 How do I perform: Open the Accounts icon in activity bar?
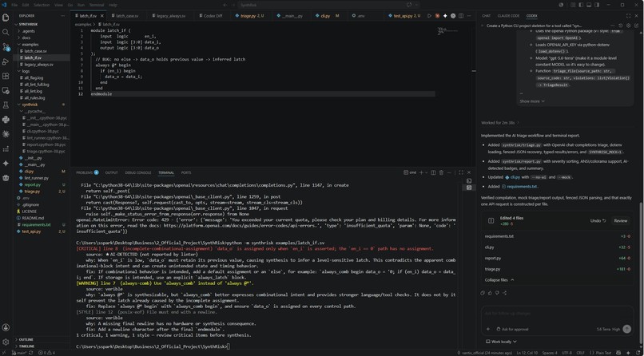click(x=6, y=327)
